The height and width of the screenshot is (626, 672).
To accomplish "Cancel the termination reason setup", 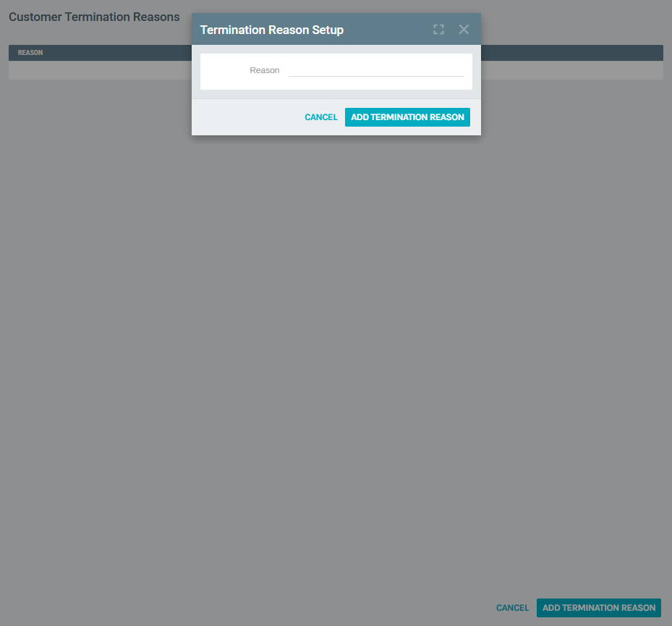I will pos(320,117).
